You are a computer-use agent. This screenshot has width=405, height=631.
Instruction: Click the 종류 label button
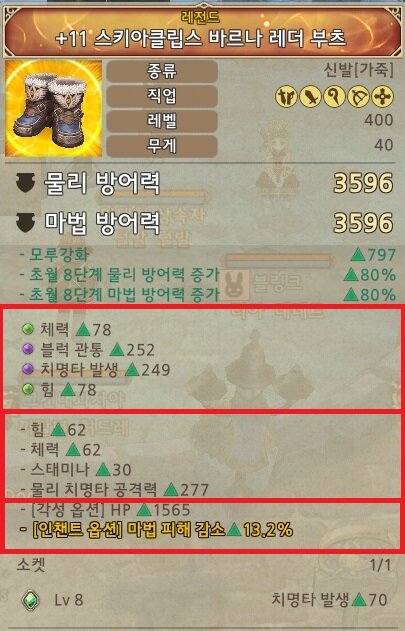(x=162, y=72)
